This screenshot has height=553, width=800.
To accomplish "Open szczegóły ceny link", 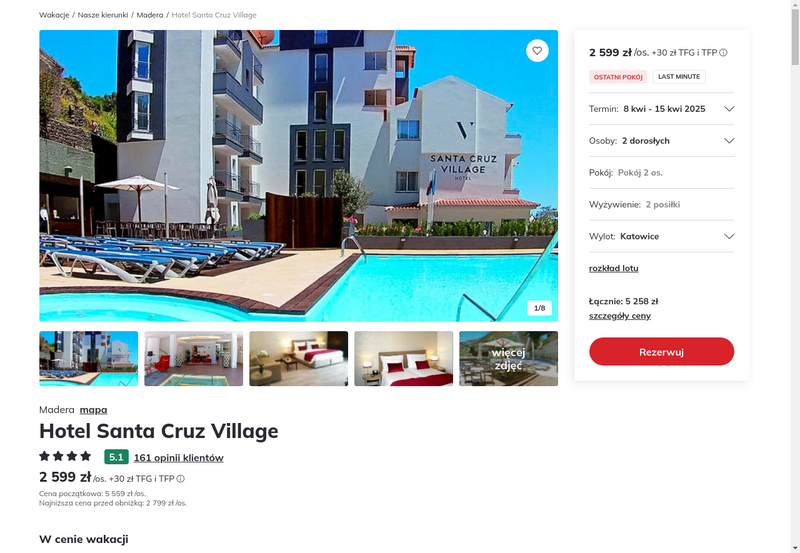I will (x=619, y=316).
